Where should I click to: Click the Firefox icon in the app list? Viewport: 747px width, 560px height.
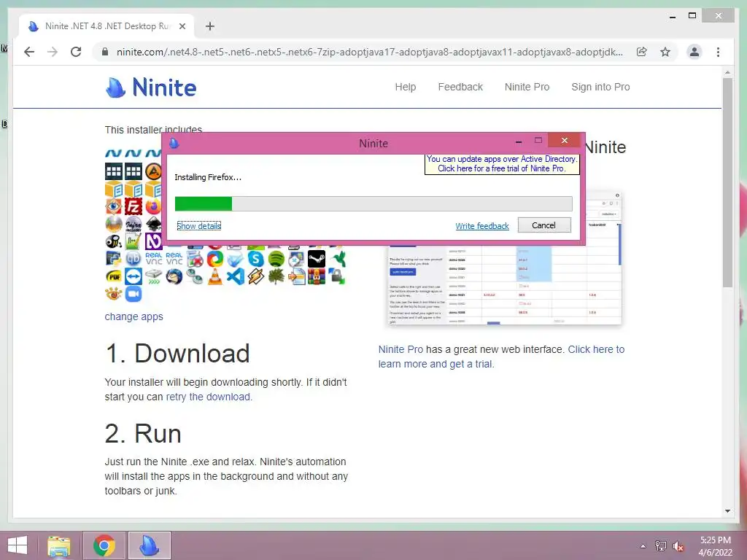[x=153, y=206]
